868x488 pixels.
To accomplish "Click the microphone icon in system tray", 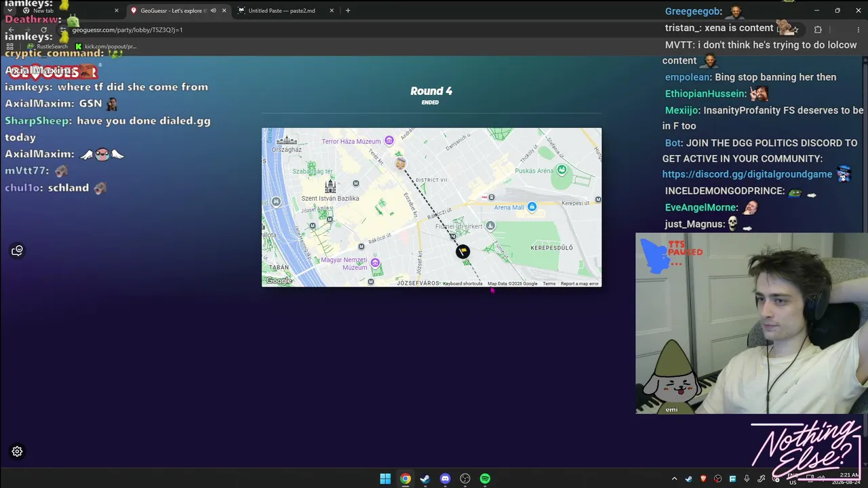I will (x=747, y=479).
